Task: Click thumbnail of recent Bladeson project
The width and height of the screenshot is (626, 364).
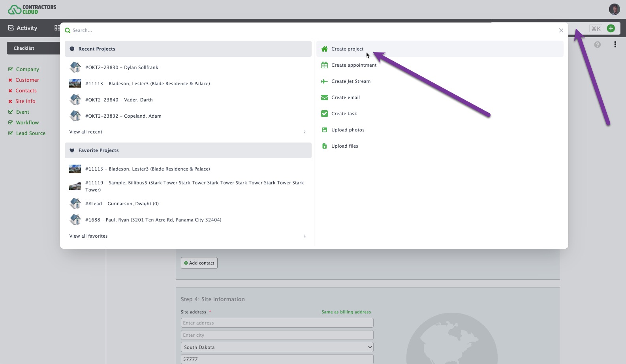Action: point(75,83)
